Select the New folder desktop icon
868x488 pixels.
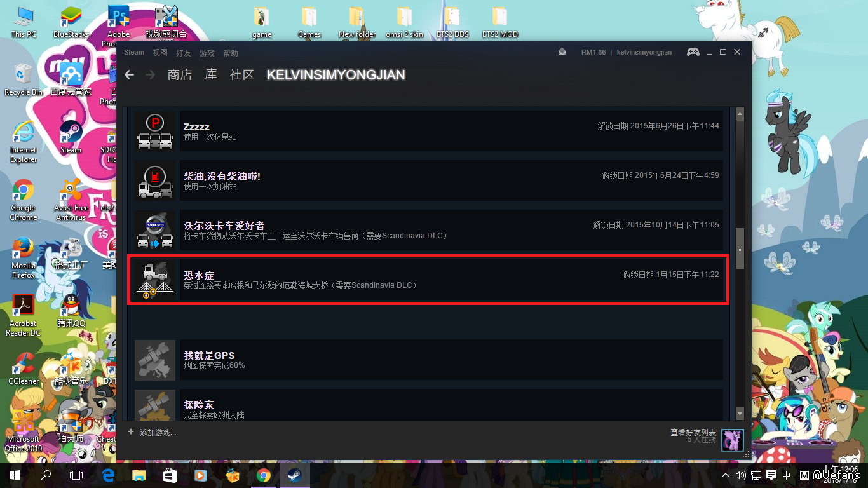coord(357,22)
